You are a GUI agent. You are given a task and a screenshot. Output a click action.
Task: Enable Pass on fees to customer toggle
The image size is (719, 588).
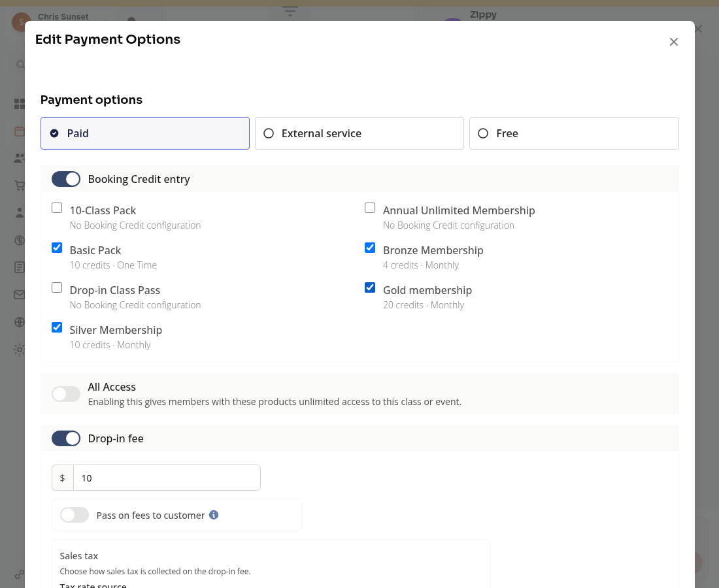coord(75,515)
